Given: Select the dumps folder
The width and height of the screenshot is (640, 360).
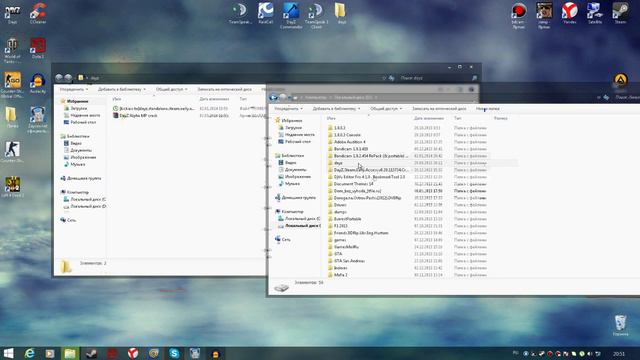Looking at the screenshot, I should click(337, 212).
